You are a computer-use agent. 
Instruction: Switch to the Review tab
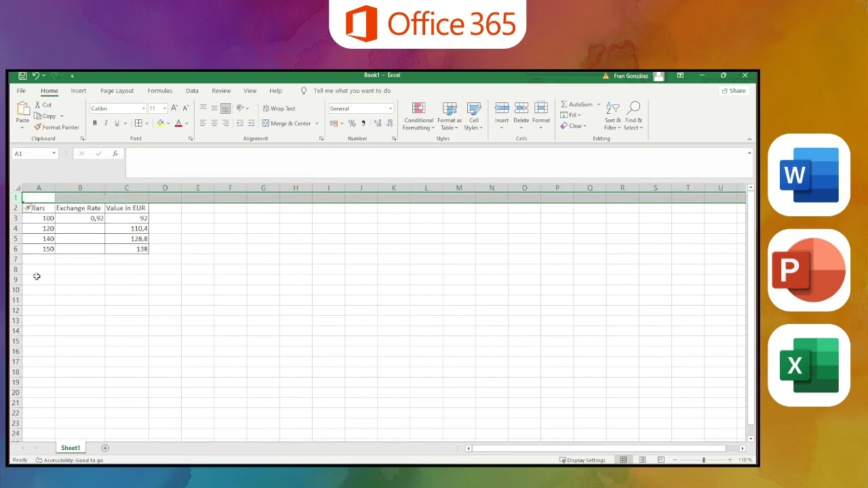(221, 91)
